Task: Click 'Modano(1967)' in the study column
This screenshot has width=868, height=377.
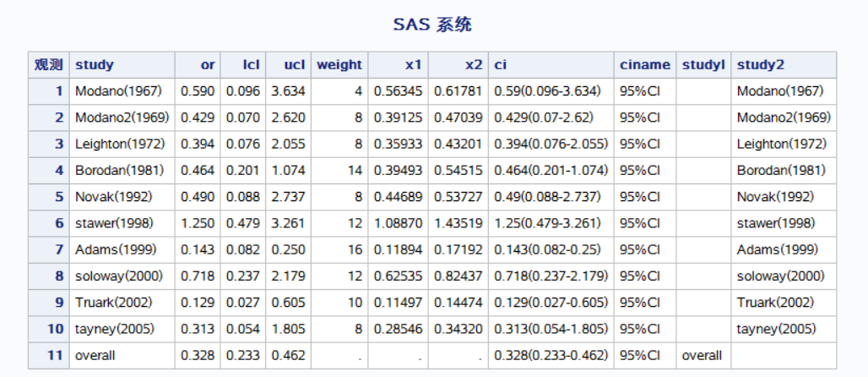Action: [118, 91]
